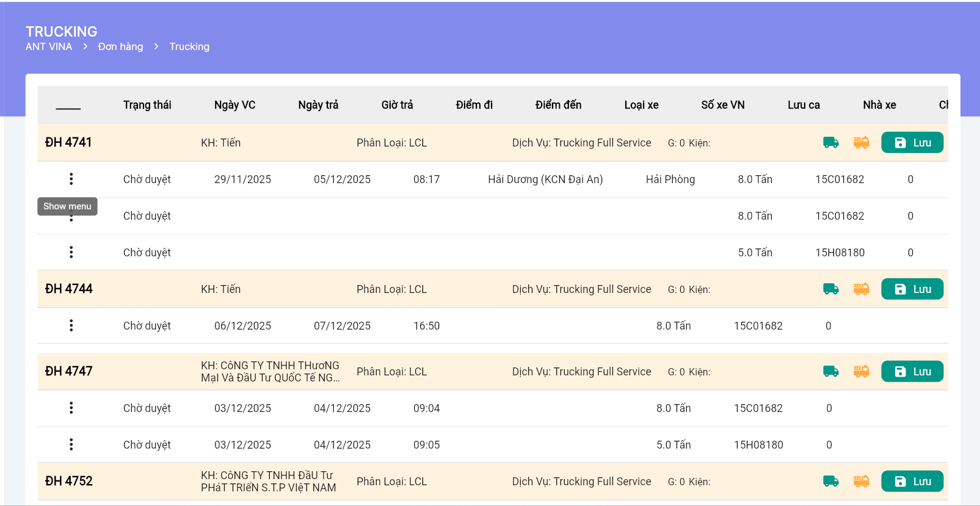Click the orange truck icon for ĐH 4744
This screenshot has height=506, width=980.
(861, 289)
